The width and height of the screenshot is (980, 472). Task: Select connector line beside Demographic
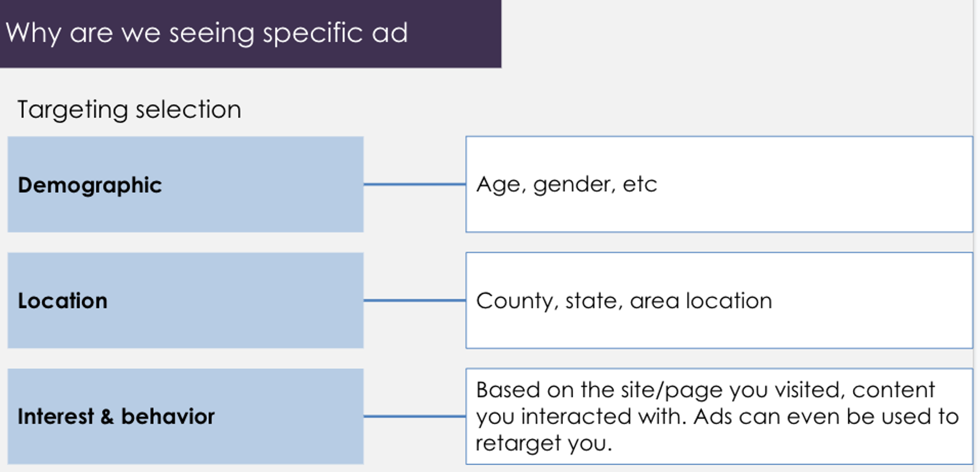(x=414, y=184)
